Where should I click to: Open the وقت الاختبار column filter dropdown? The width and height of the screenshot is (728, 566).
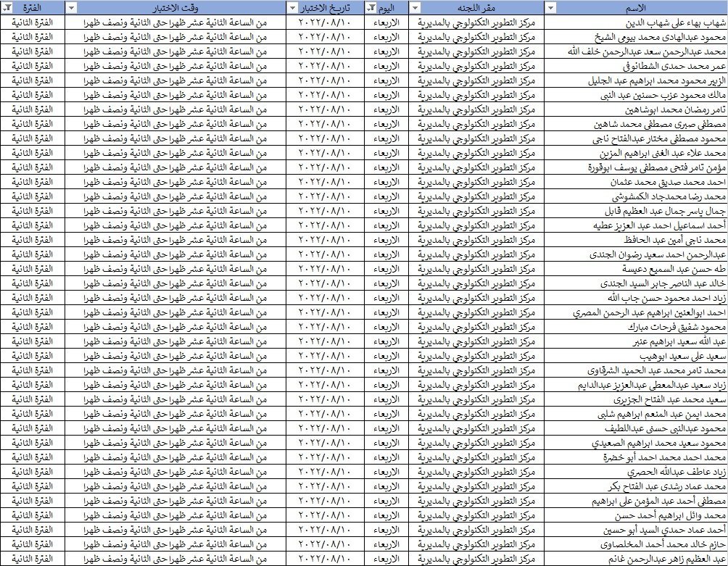click(71, 8)
